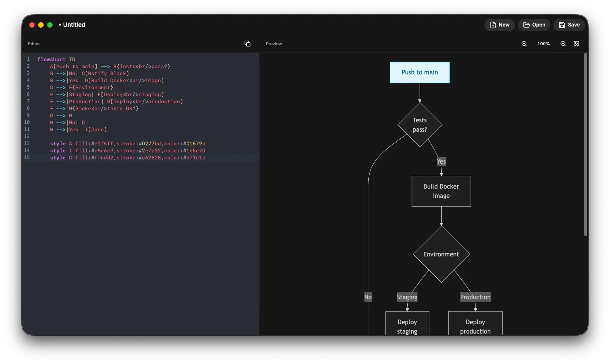
Task: Click the 'Untitled' window title
Action: [74, 25]
